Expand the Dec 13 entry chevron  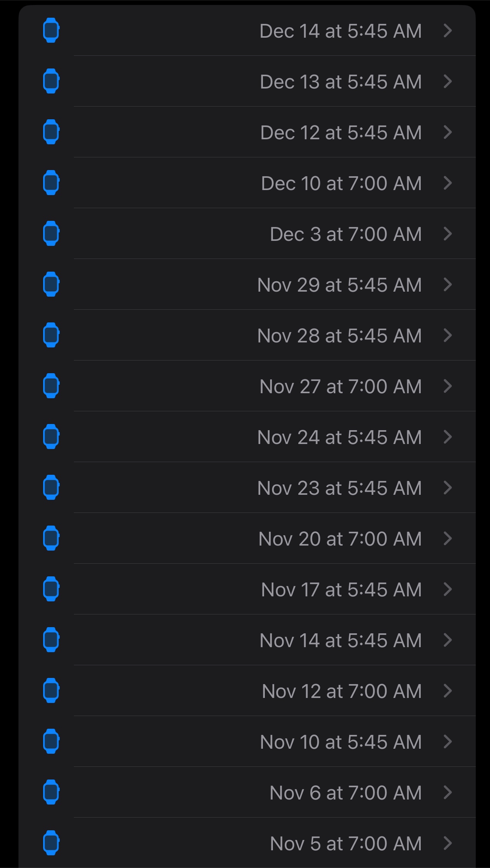pyautogui.click(x=447, y=81)
